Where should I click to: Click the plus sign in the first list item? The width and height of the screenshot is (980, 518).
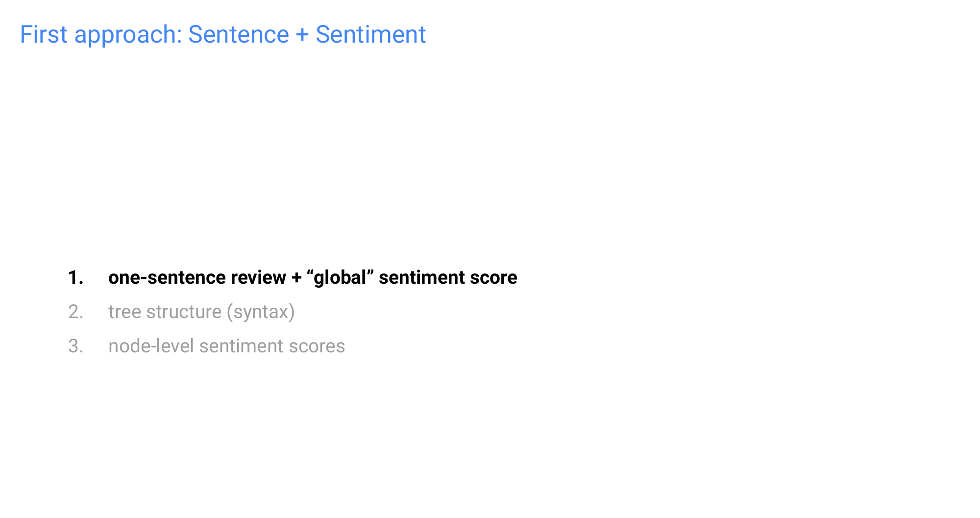pos(296,278)
